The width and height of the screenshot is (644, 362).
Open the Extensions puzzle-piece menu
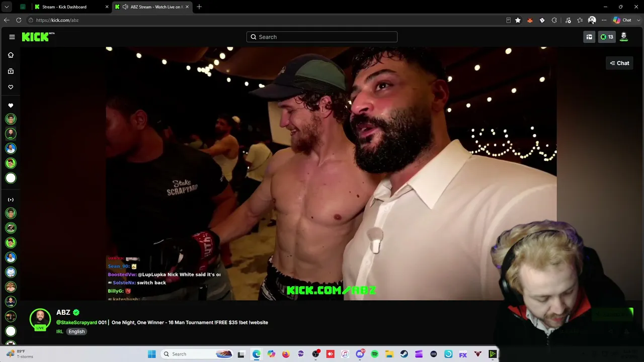tap(554, 20)
